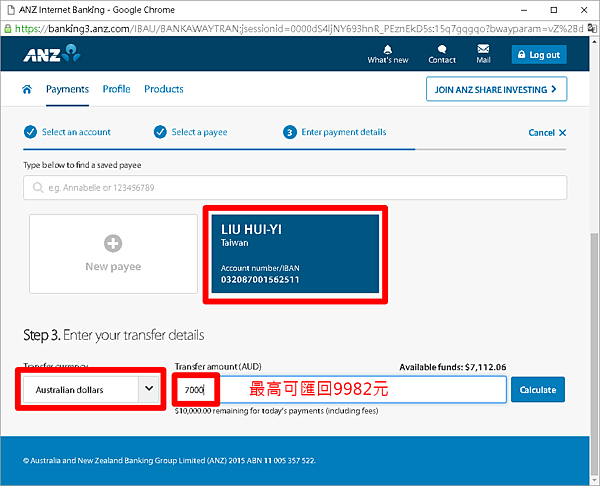The height and width of the screenshot is (486, 600).
Task: Click the Available funds $7,112.06 text
Action: 453,367
